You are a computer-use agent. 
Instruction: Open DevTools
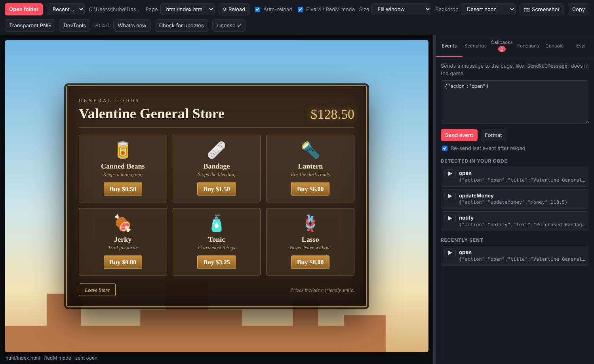click(74, 25)
